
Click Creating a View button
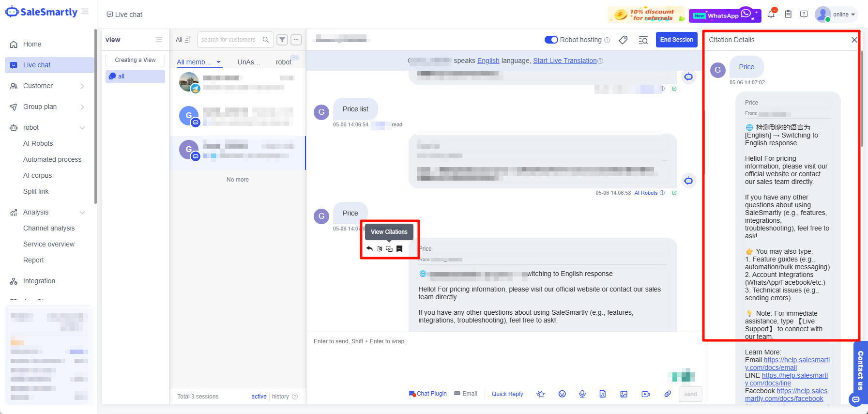click(135, 60)
